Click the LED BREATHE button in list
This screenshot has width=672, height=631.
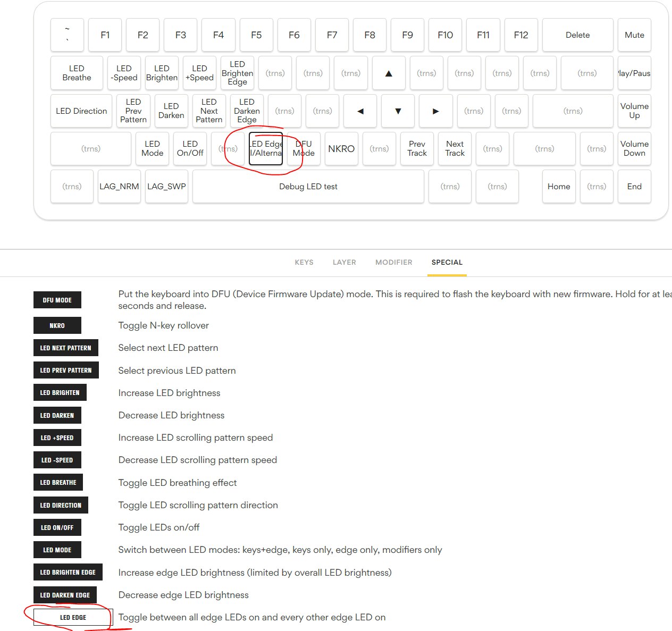pos(58,482)
